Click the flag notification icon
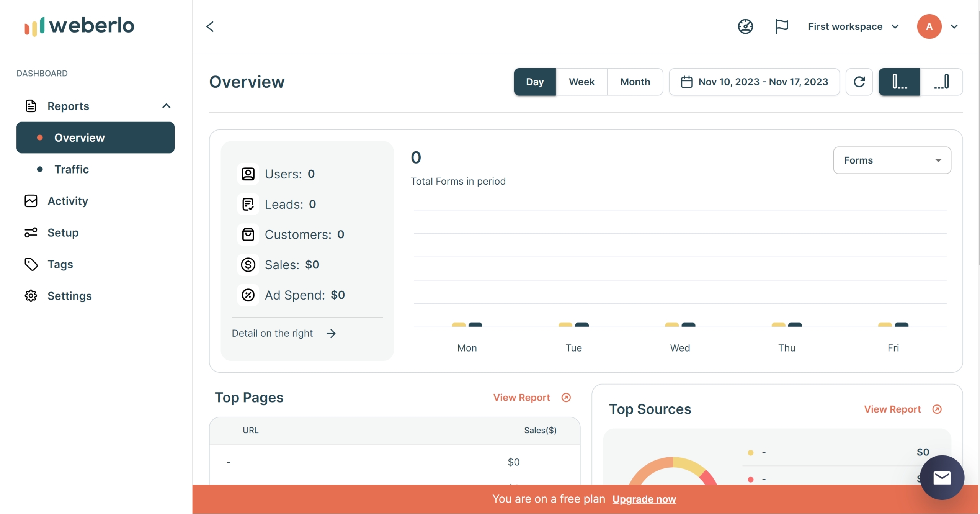This screenshot has height=514, width=980. point(781,26)
